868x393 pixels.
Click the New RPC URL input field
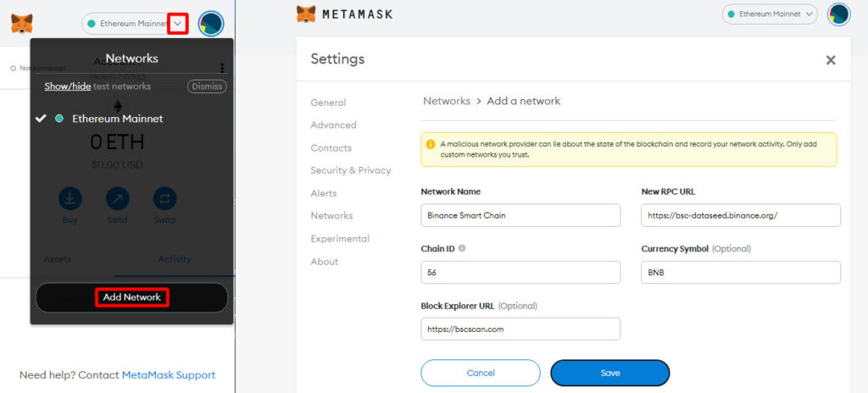tap(741, 215)
